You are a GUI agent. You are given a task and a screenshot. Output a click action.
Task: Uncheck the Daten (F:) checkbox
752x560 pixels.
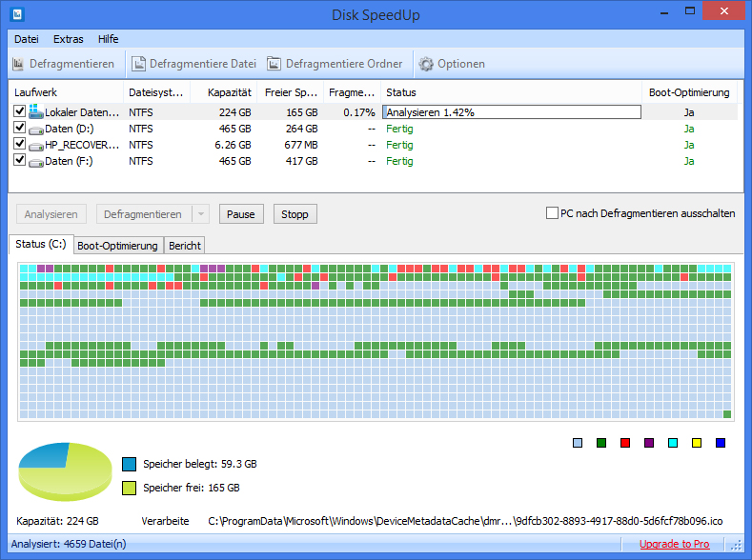19,159
